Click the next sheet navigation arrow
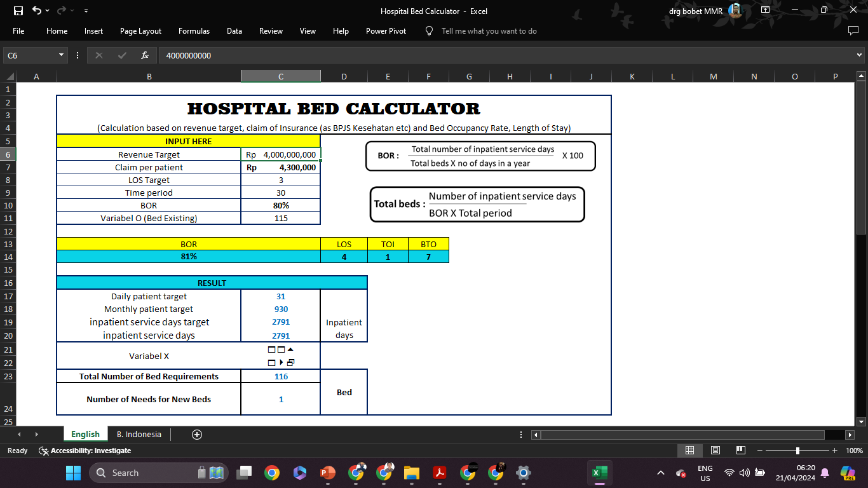The image size is (868, 488). click(x=36, y=435)
